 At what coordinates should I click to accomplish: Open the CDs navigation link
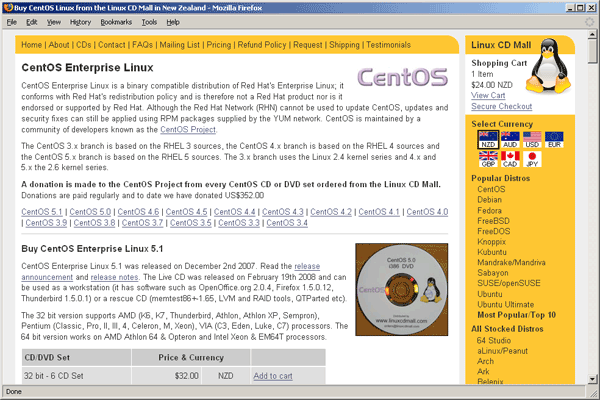click(83, 45)
